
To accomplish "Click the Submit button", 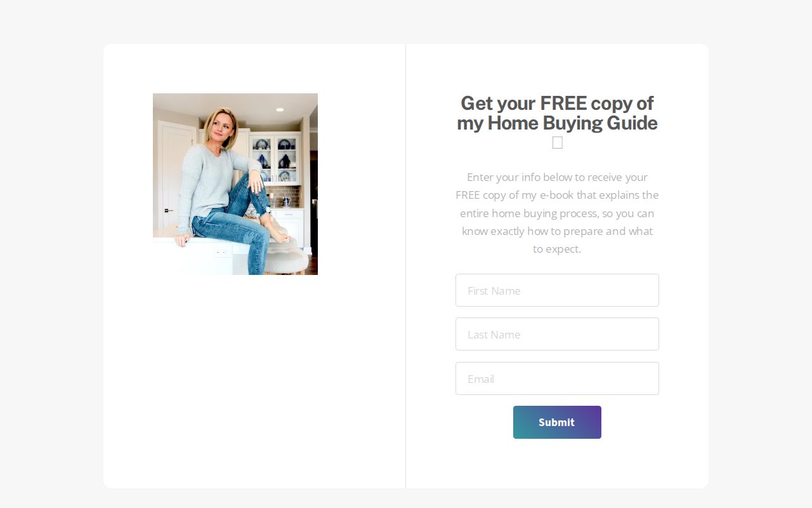I will pyautogui.click(x=557, y=422).
